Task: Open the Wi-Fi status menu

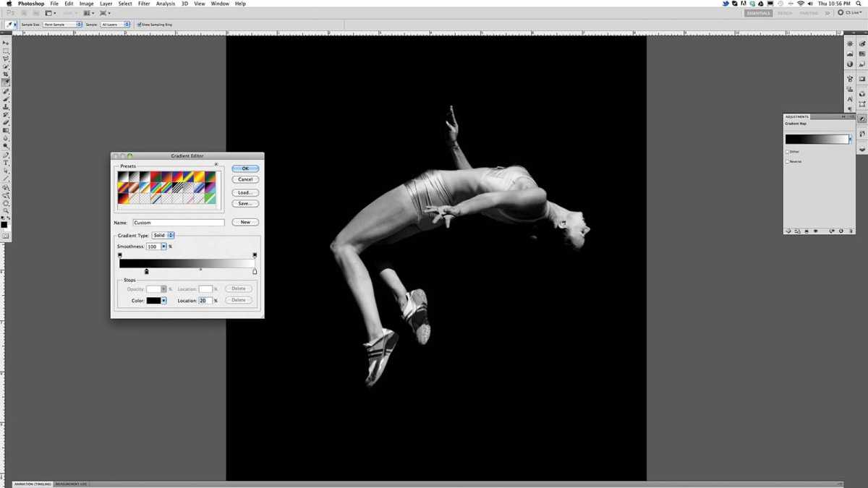Action: (x=800, y=4)
